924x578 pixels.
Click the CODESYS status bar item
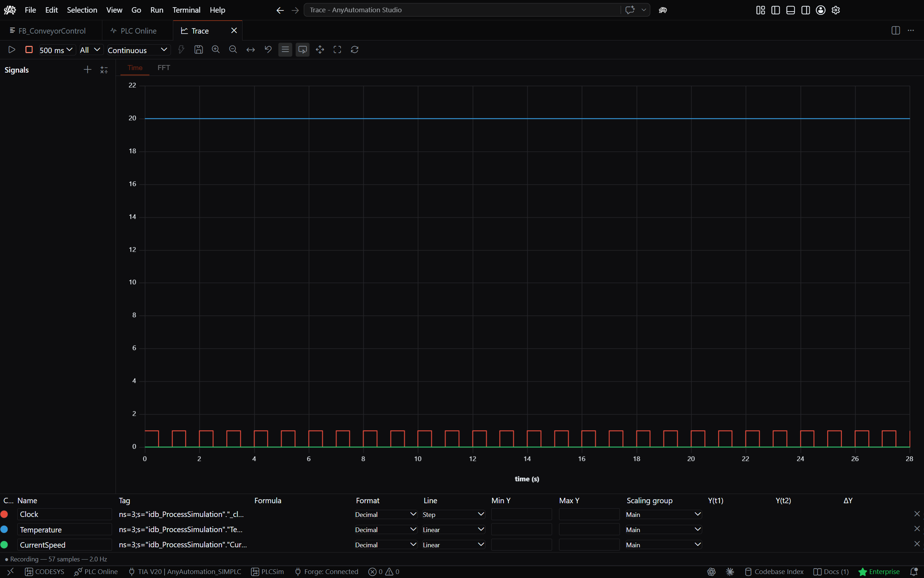pyautogui.click(x=45, y=572)
